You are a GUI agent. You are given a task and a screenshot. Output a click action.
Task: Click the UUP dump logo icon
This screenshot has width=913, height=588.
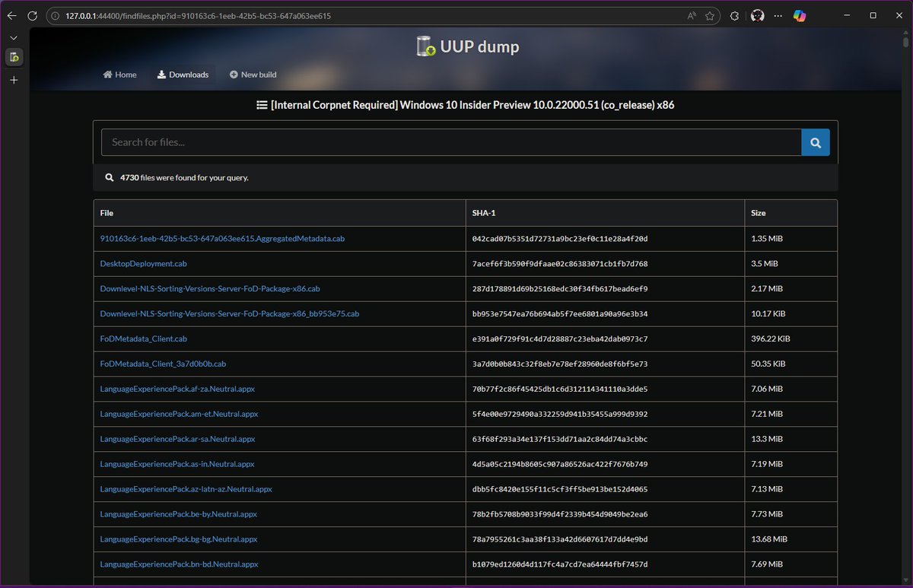tap(426, 46)
